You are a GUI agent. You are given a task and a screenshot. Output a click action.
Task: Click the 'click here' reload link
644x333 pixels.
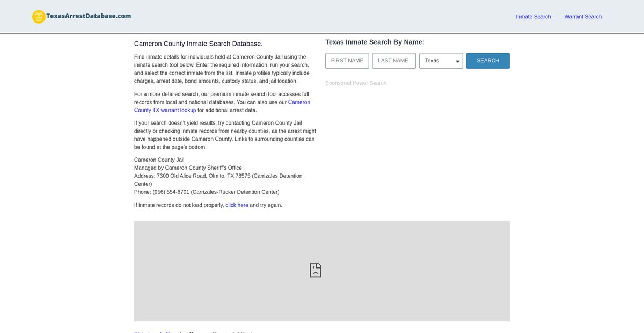(x=237, y=205)
